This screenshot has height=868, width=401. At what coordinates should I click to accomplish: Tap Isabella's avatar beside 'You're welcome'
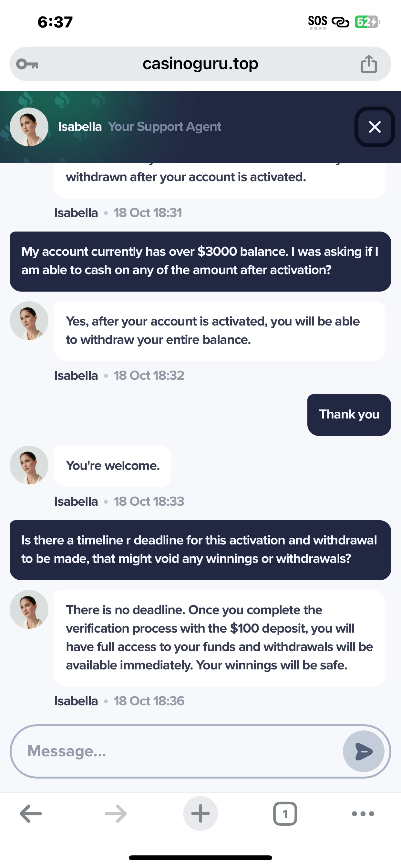pyautogui.click(x=29, y=465)
